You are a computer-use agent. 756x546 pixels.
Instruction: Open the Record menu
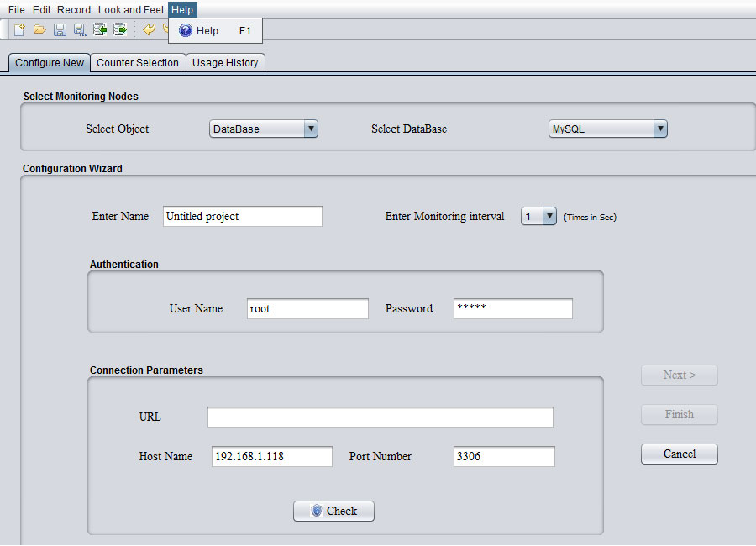coord(74,10)
